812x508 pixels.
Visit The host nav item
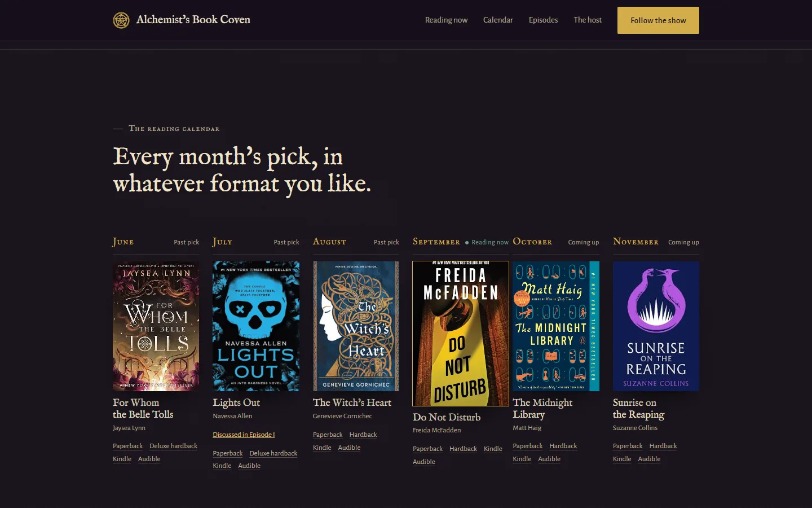(588, 20)
